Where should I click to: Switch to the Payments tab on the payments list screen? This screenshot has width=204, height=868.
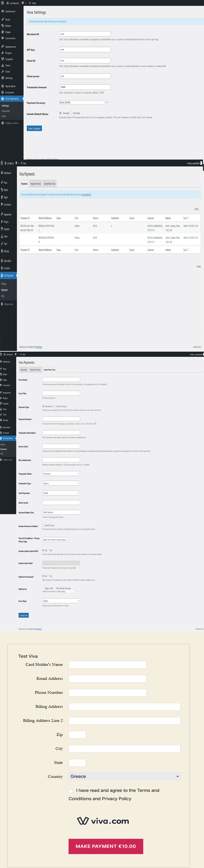(x=24, y=184)
